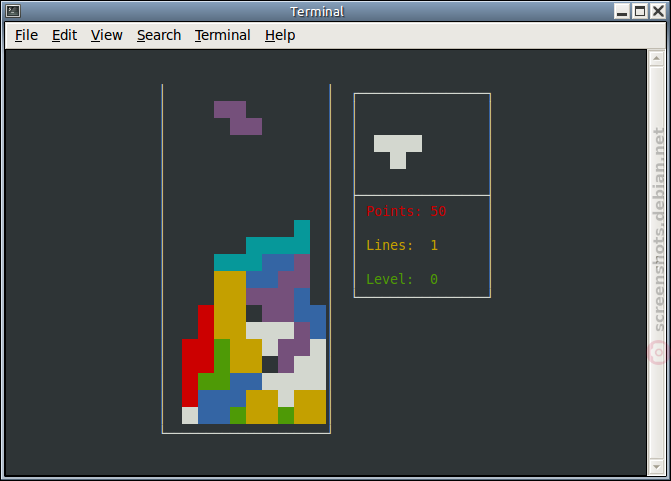This screenshot has width=671, height=481.
Task: Open the Terminal menu
Action: click(223, 35)
